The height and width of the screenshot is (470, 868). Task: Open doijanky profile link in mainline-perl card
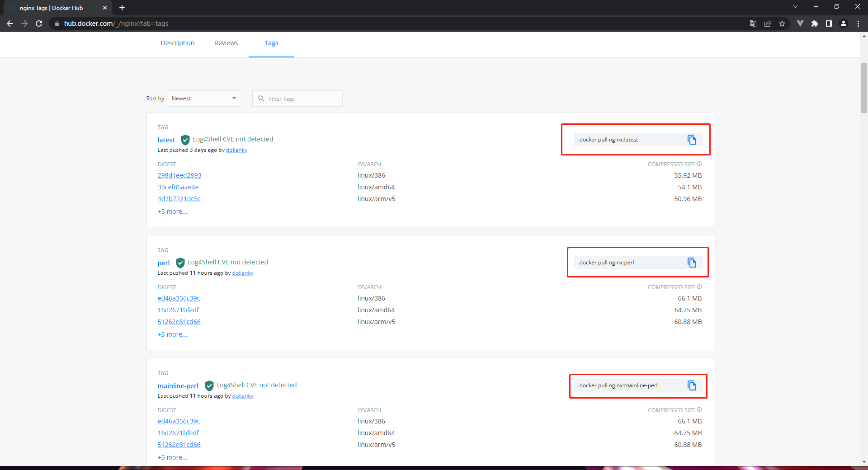tap(243, 396)
